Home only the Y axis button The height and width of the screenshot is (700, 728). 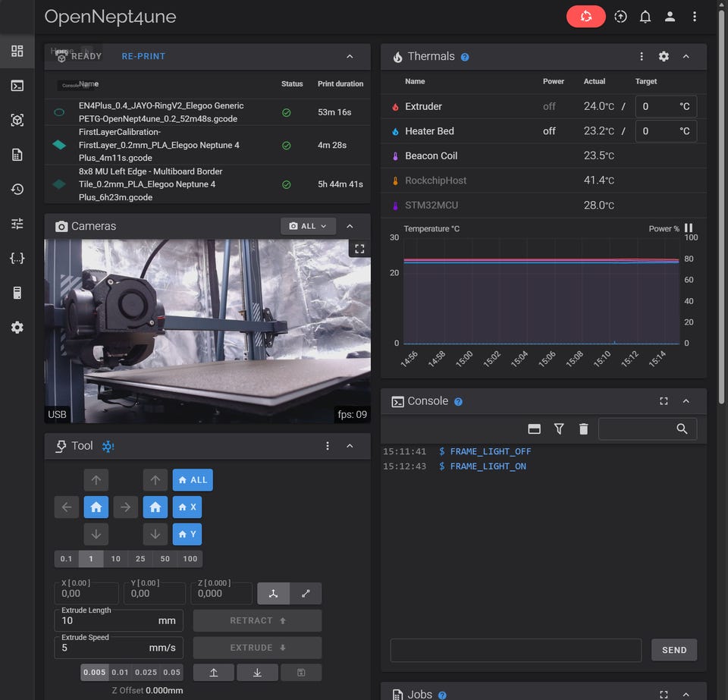[187, 534]
